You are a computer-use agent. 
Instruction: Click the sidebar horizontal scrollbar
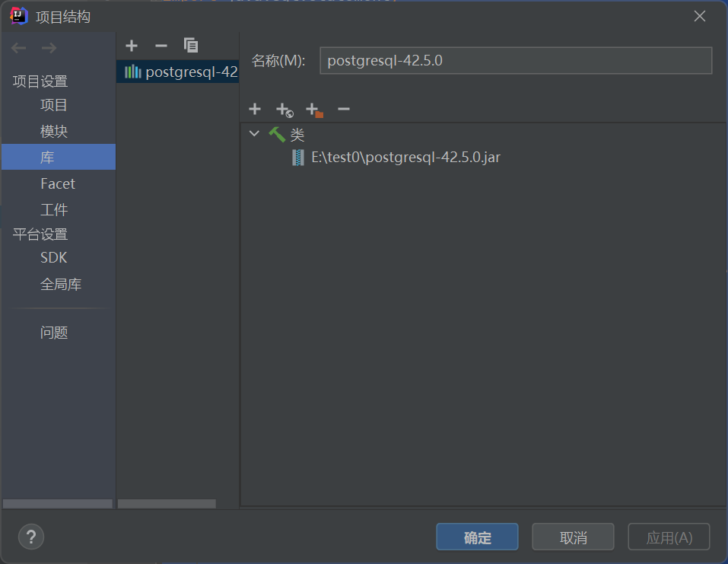tap(58, 504)
